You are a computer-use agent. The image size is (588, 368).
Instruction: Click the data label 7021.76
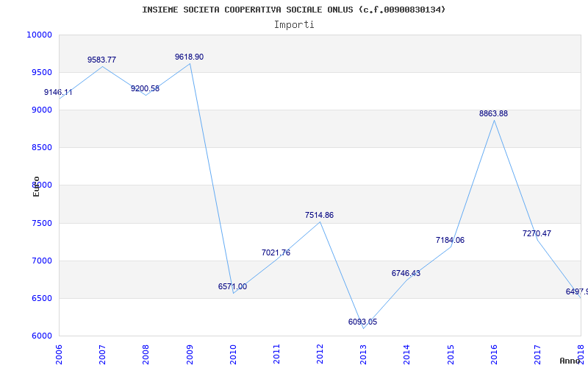[276, 252]
